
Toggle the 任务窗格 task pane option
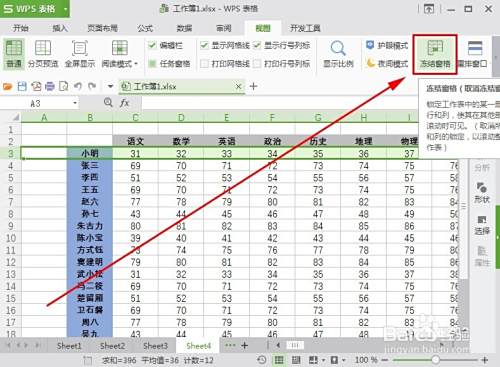pyautogui.click(x=152, y=63)
